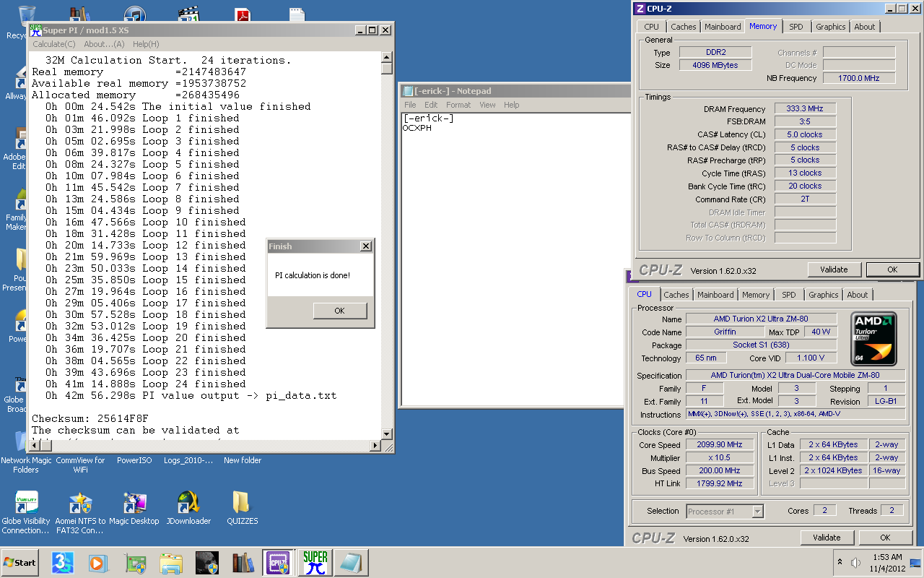Open the Help menu in Notepad
924x578 pixels.
pyautogui.click(x=512, y=105)
